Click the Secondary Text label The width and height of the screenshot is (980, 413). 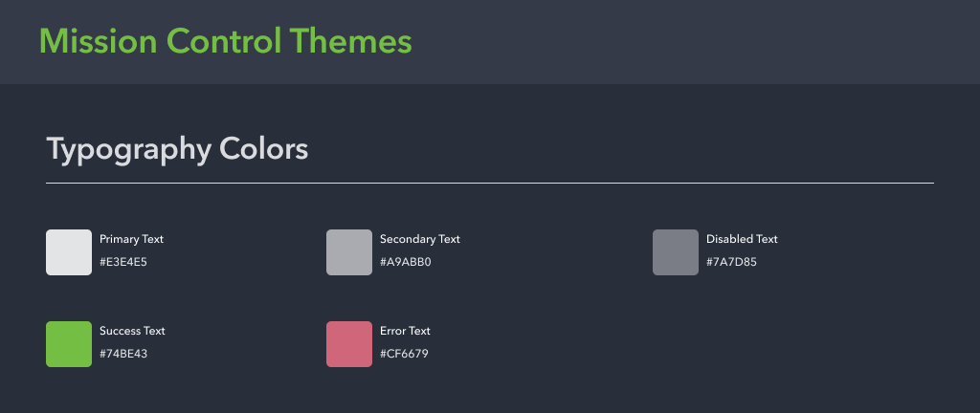pos(419,239)
